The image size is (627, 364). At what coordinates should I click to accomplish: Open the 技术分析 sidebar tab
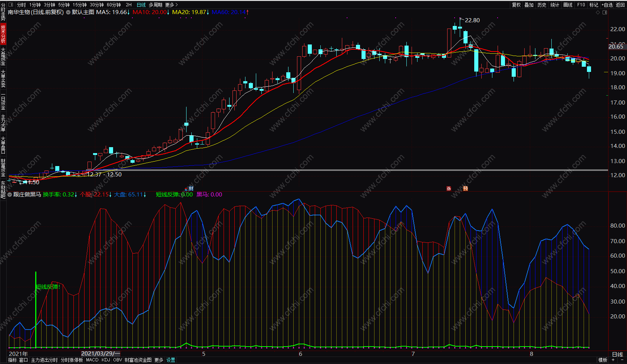click(x=3, y=33)
